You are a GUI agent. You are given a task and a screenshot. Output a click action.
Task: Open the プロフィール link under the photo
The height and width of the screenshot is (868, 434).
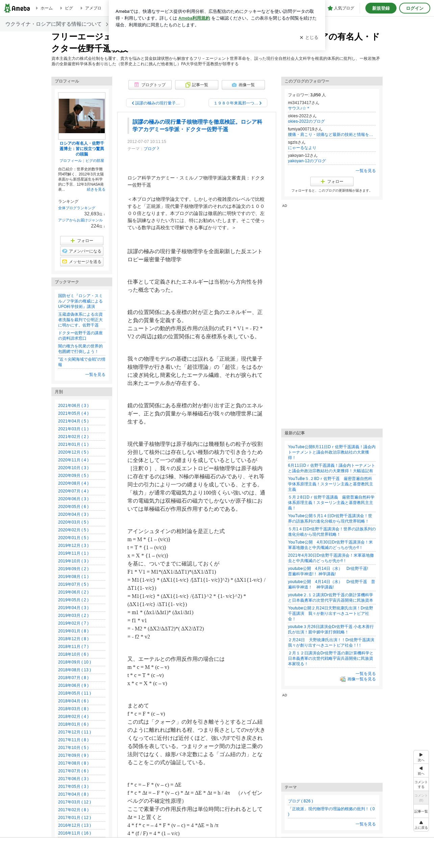(71, 161)
